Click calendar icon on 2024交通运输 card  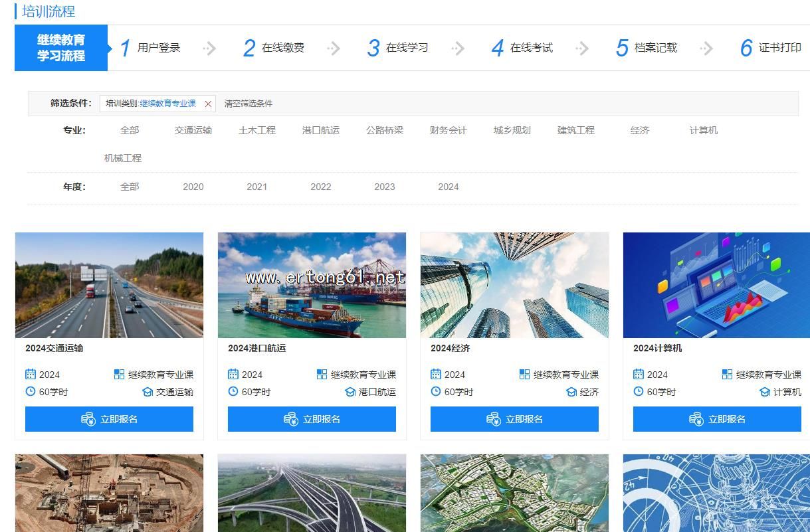click(31, 375)
